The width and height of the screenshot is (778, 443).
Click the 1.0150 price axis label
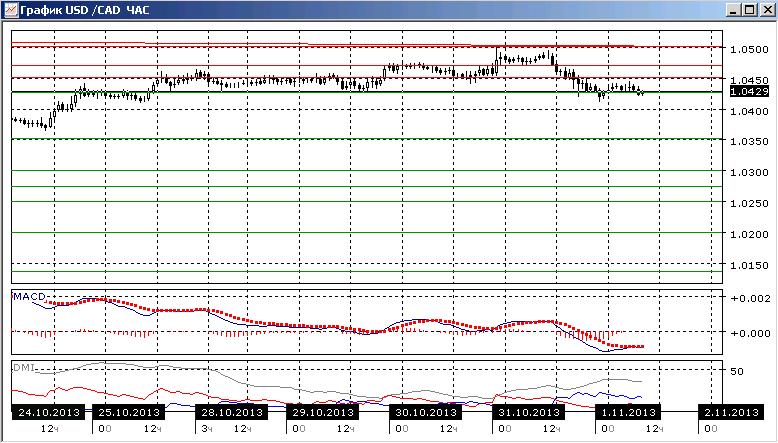[x=749, y=265]
